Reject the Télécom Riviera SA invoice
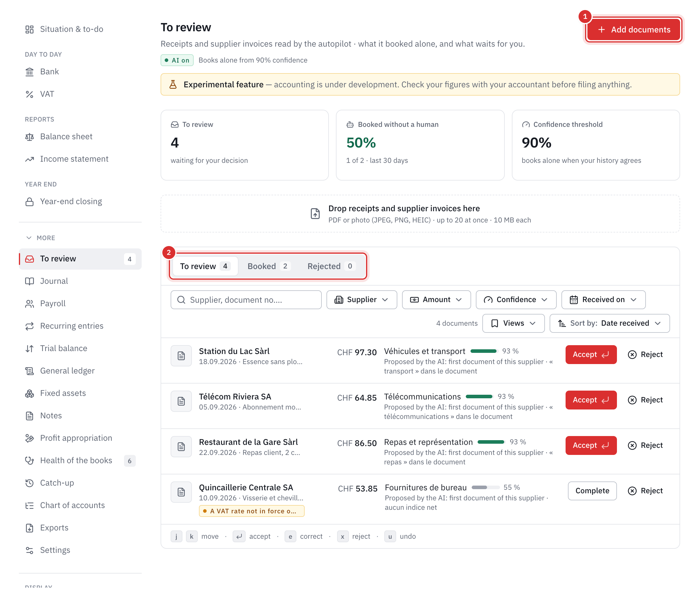Viewport: 699px width, 616px height. 645,400
